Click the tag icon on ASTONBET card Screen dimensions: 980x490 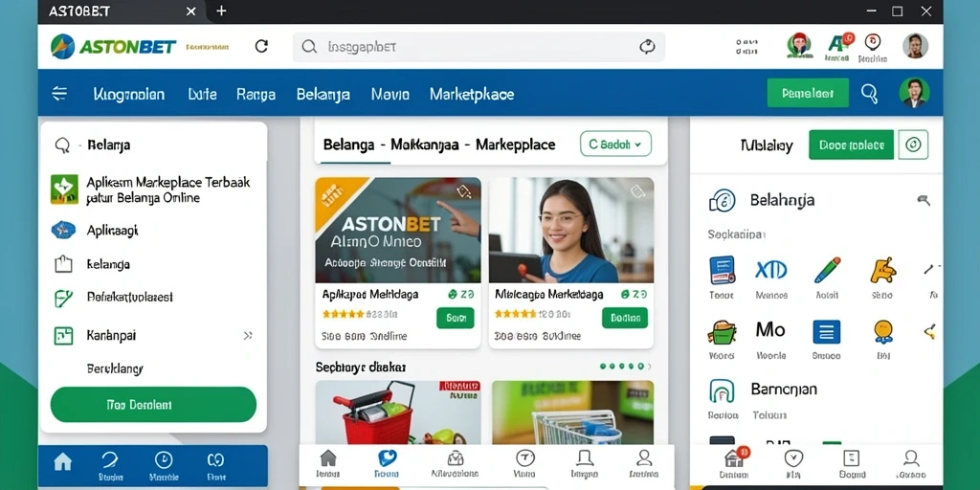pyautogui.click(x=464, y=191)
